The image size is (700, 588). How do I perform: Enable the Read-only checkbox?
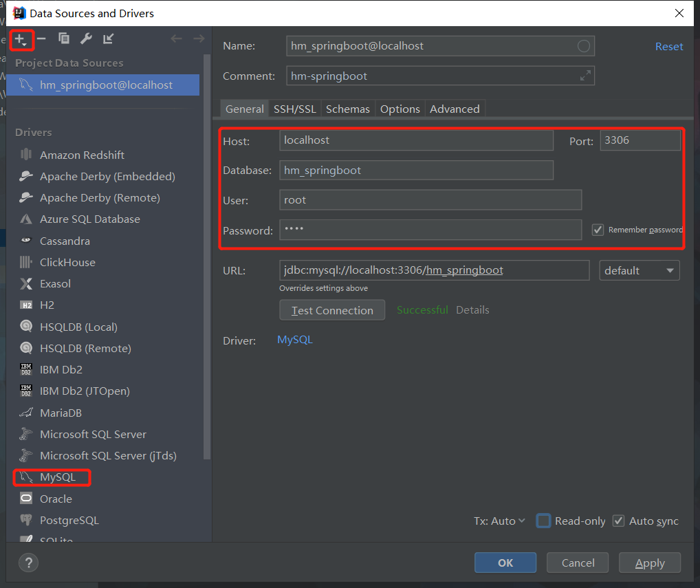point(543,521)
